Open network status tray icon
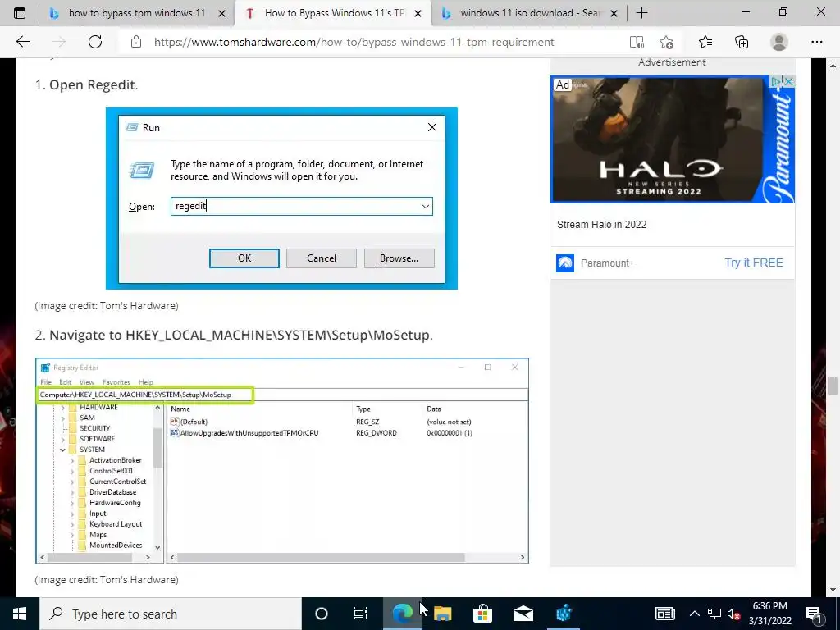Screen dimensions: 840x630 (x=714, y=614)
